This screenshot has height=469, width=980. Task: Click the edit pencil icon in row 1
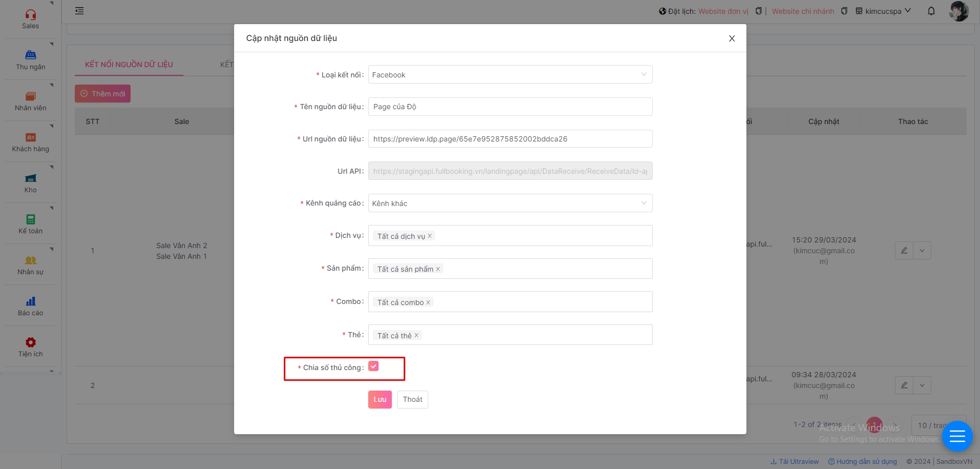click(904, 251)
